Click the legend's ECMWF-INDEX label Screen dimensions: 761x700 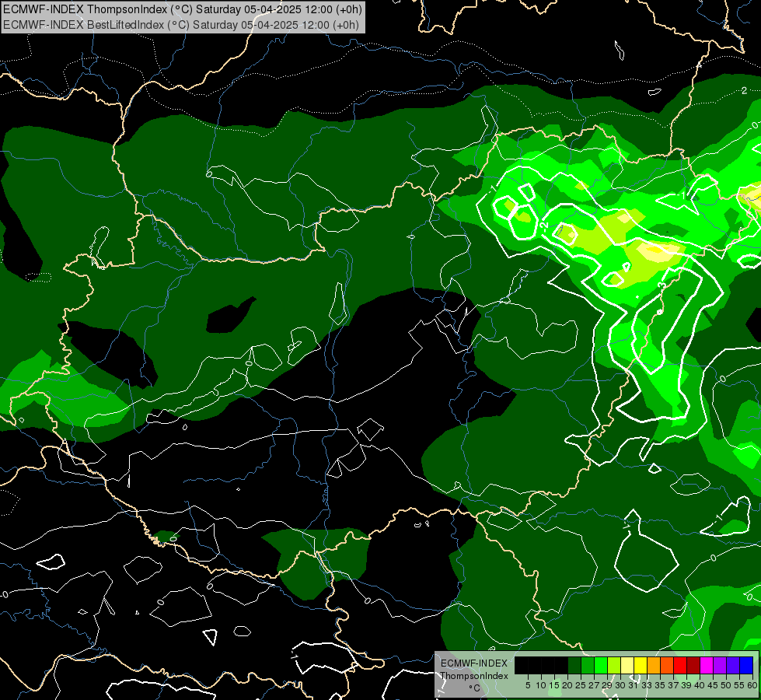pos(474,663)
